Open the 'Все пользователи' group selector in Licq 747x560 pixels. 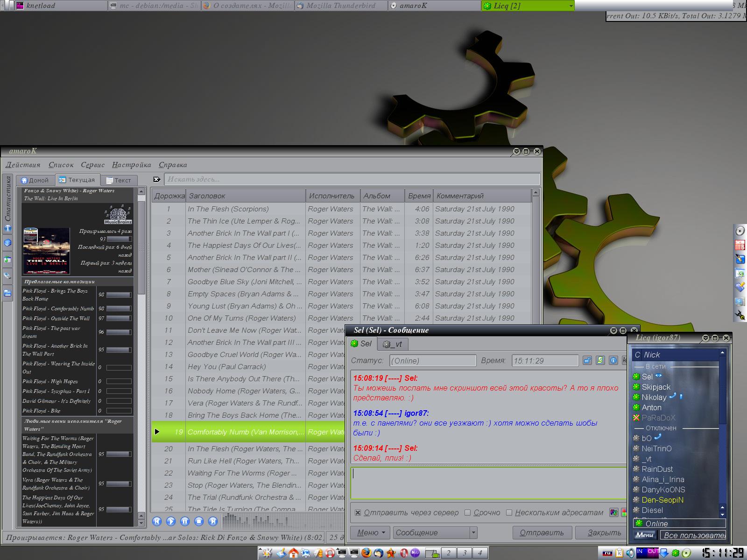pyautogui.click(x=694, y=535)
